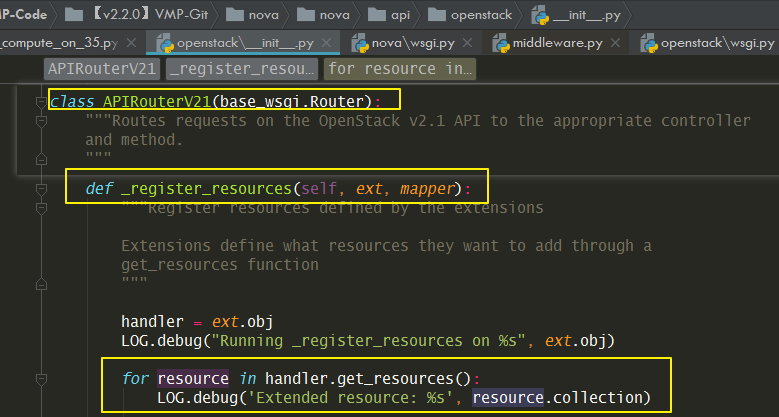Screen dimensions: 779x417
Task: Click the api folder breadcrumb
Action: 389,15
